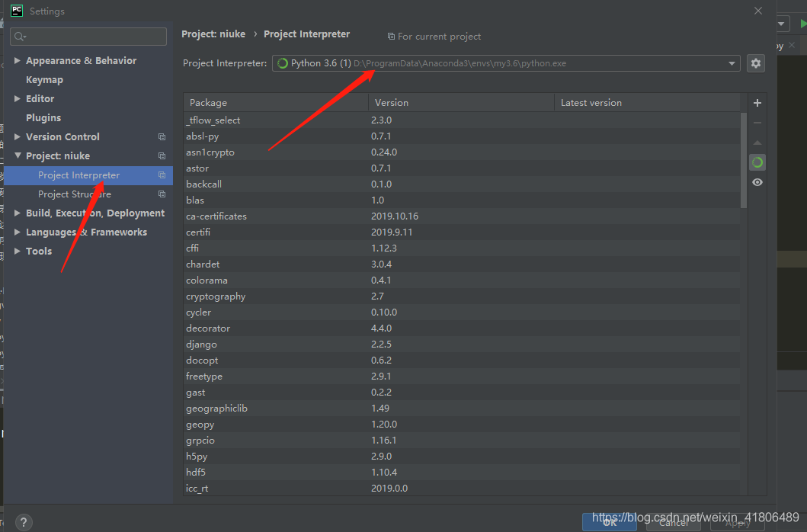
Task: Expand Appearance & Behavior section
Action: point(17,61)
